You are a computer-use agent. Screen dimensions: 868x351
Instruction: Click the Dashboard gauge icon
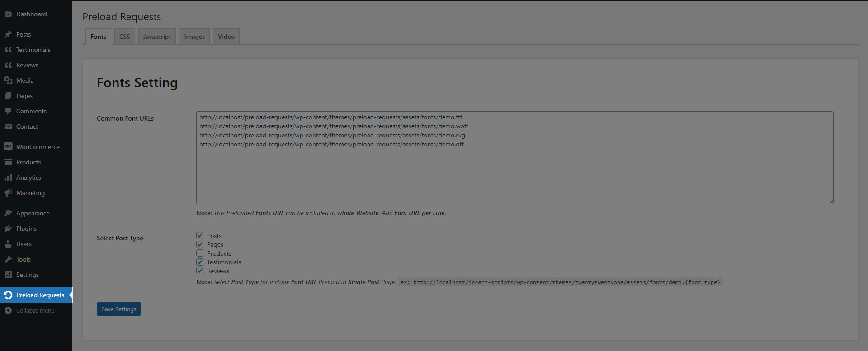[8, 14]
